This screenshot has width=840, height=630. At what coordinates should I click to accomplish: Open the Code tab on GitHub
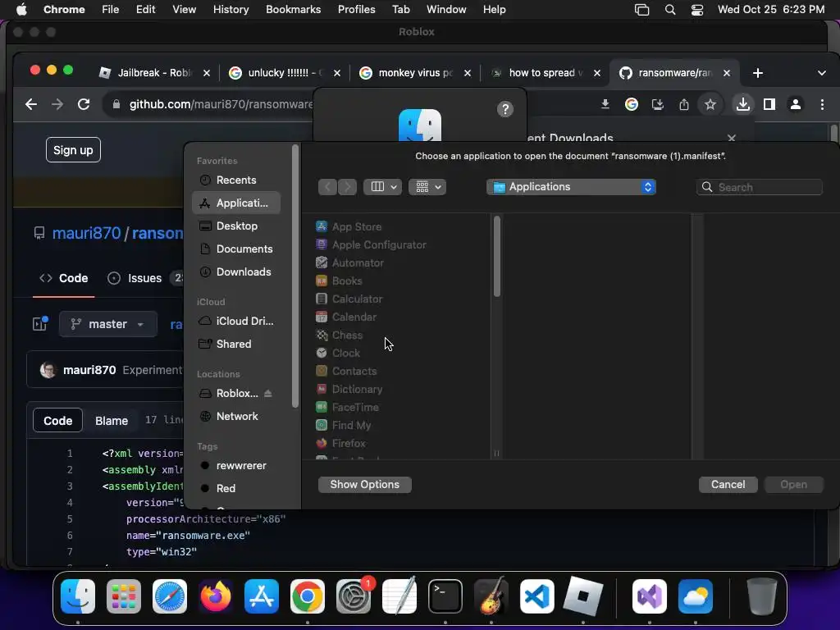[64, 278]
